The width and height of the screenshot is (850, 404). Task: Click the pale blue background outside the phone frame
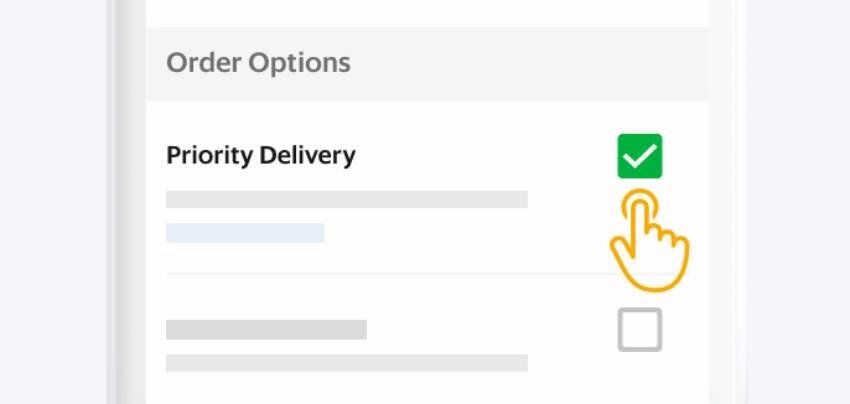(53, 202)
